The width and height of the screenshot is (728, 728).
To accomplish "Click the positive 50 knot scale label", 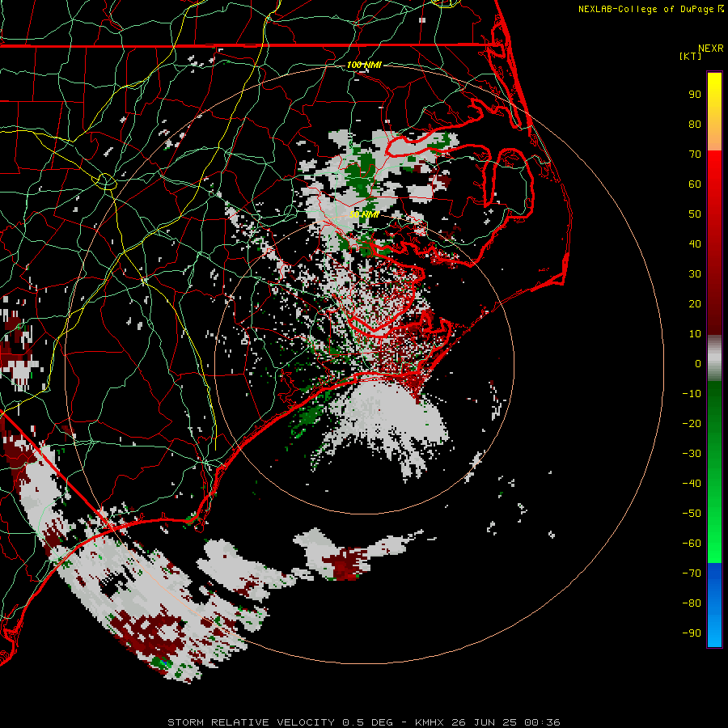I will [x=695, y=214].
